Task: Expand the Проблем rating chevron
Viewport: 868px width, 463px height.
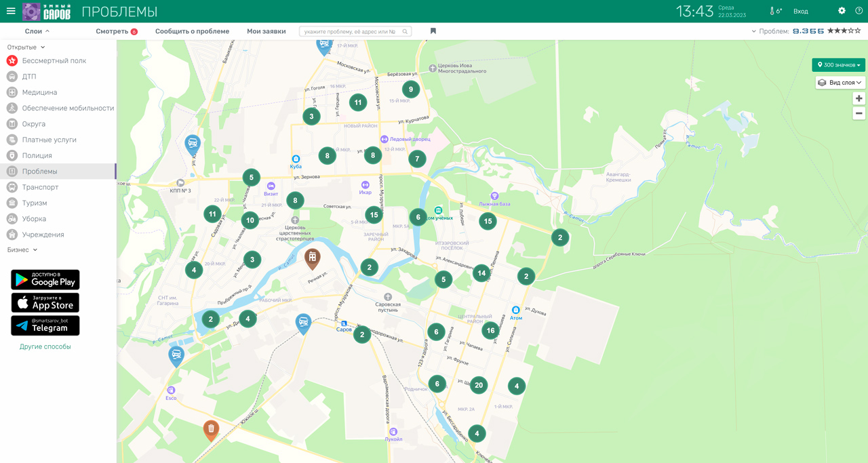Action: pyautogui.click(x=753, y=32)
